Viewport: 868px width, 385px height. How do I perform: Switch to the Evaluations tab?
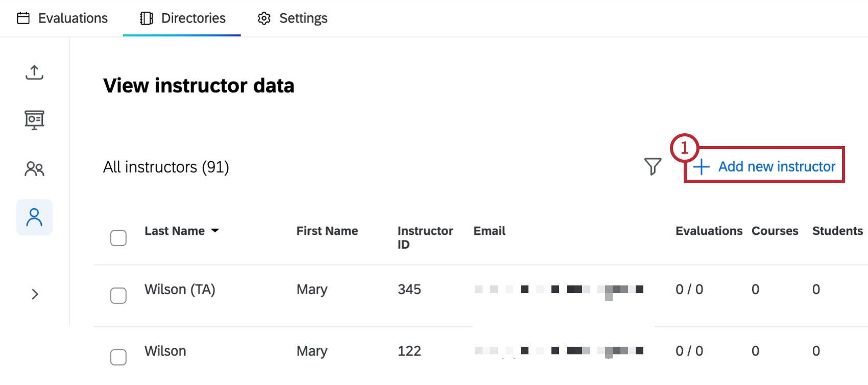73,17
